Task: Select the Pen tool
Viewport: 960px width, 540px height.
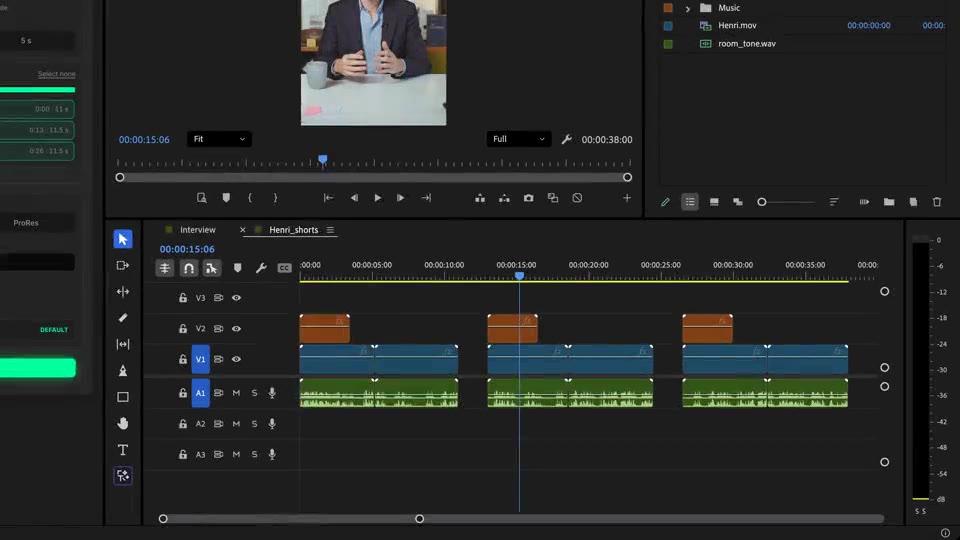Action: click(122, 370)
